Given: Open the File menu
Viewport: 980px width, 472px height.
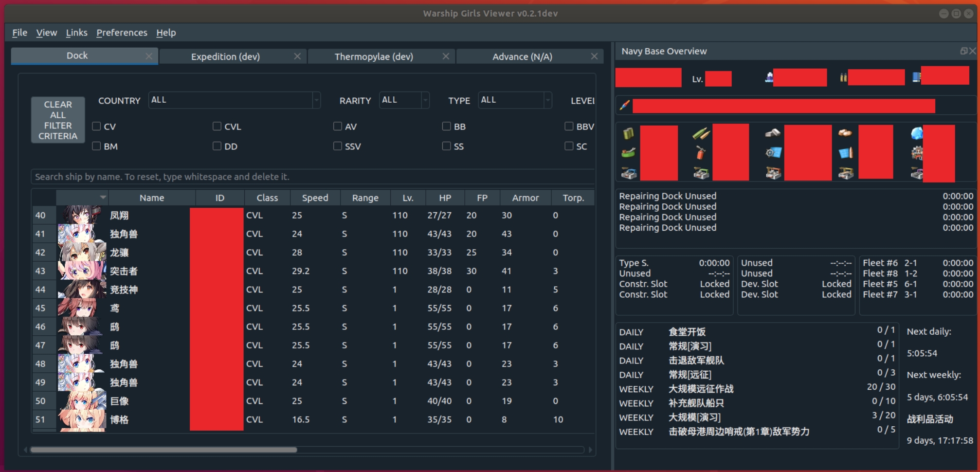Looking at the screenshot, I should click(x=19, y=33).
